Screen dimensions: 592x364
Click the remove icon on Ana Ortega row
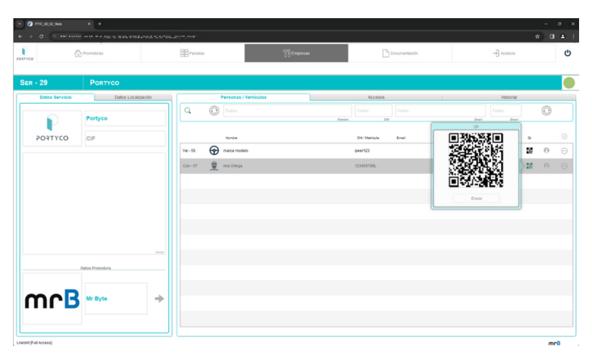(564, 166)
